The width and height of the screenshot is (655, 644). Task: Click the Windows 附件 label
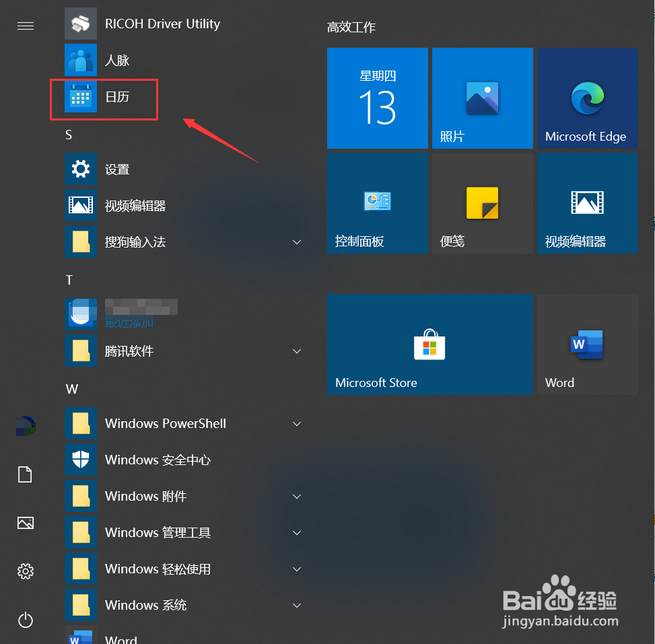click(x=146, y=496)
